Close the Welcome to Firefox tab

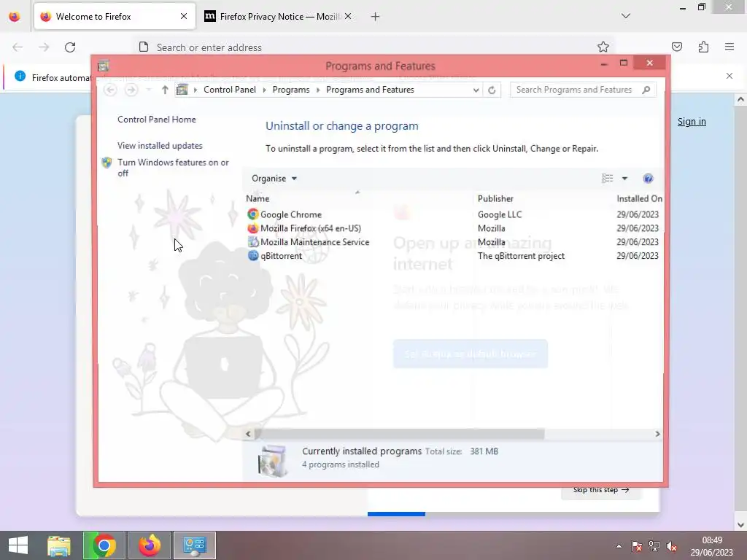coord(183,16)
